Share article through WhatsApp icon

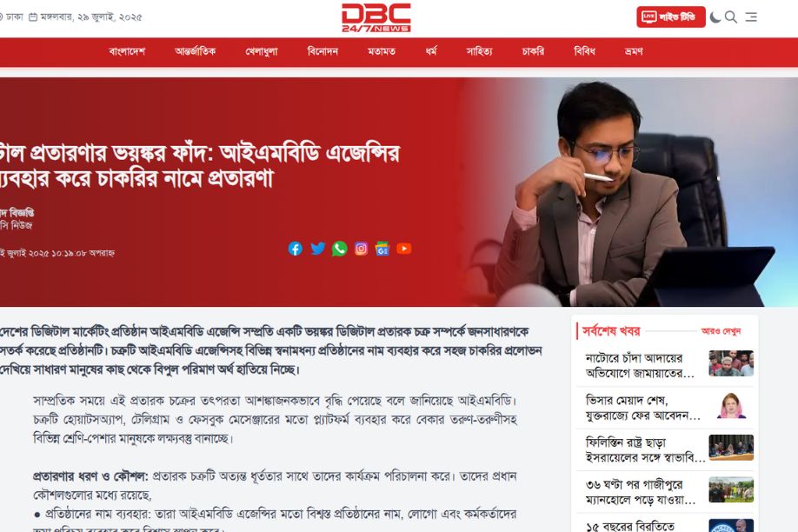[x=340, y=249]
